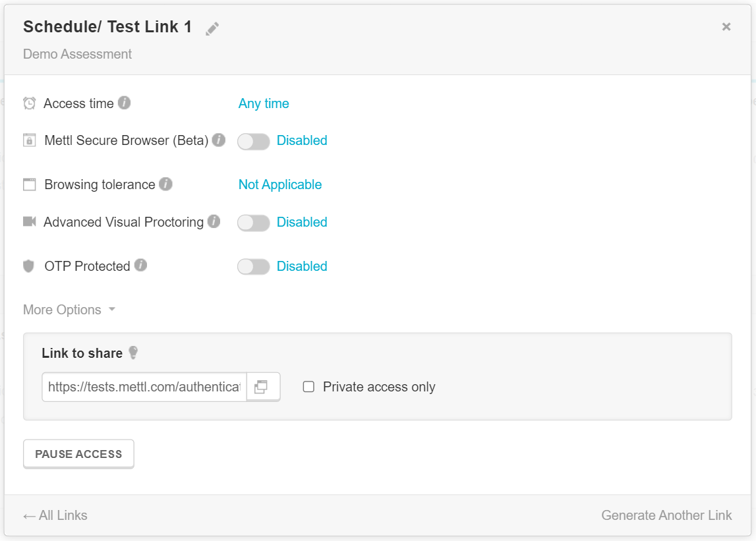756x541 pixels.
Task: Copy the share link with copy icon
Action: click(x=262, y=387)
